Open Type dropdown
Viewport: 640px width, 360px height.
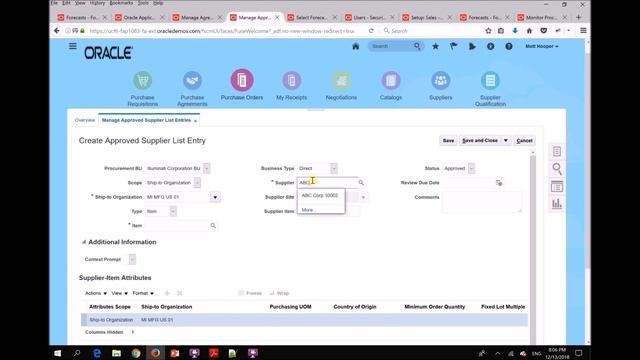[173, 211]
